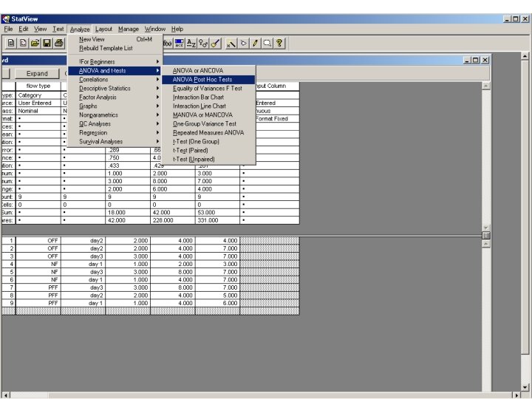Select the magnifier zoom tool icon
532x399 pixels.
267,43
